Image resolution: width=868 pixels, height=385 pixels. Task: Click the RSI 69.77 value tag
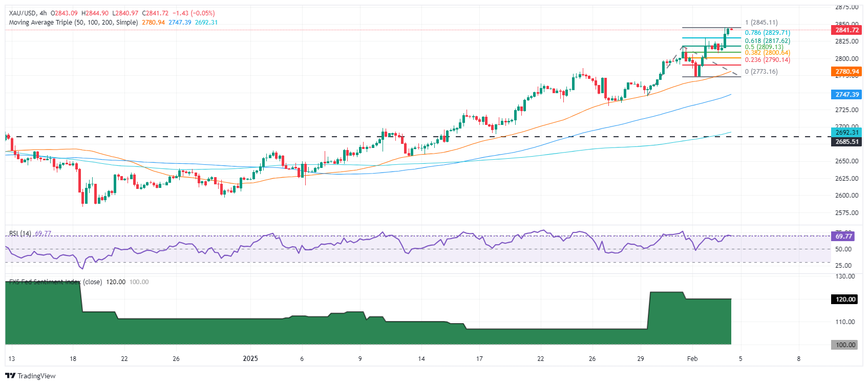843,237
